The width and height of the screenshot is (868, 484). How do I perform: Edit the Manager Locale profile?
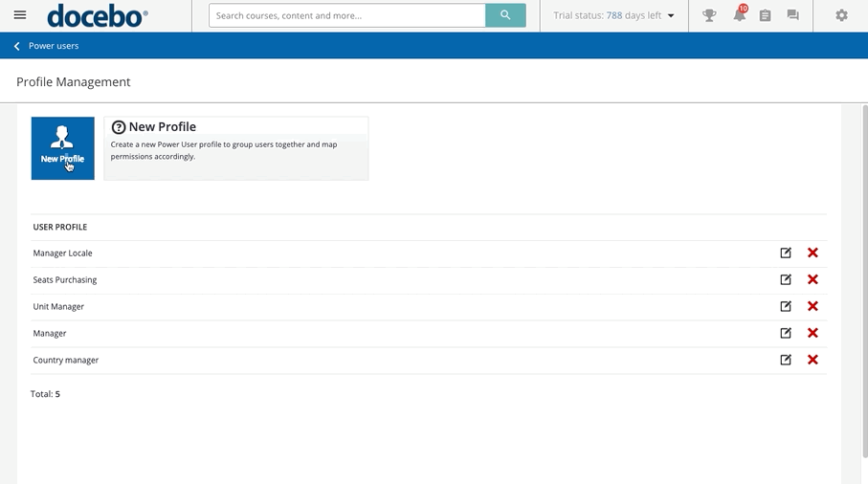coord(786,253)
